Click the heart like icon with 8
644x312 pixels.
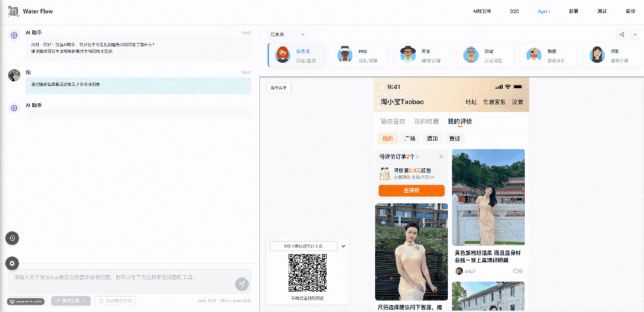(515, 271)
